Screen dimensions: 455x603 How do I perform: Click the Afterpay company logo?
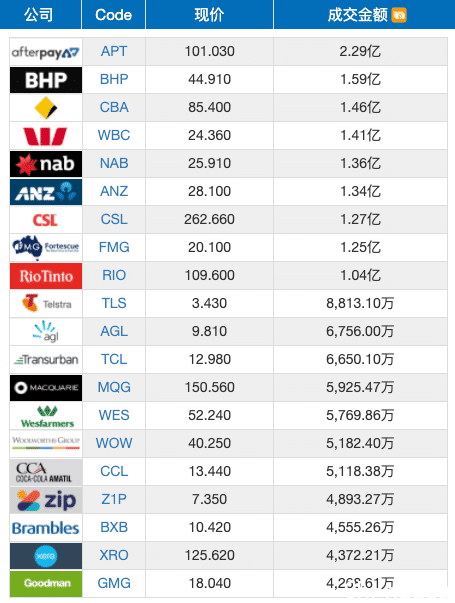tap(46, 52)
